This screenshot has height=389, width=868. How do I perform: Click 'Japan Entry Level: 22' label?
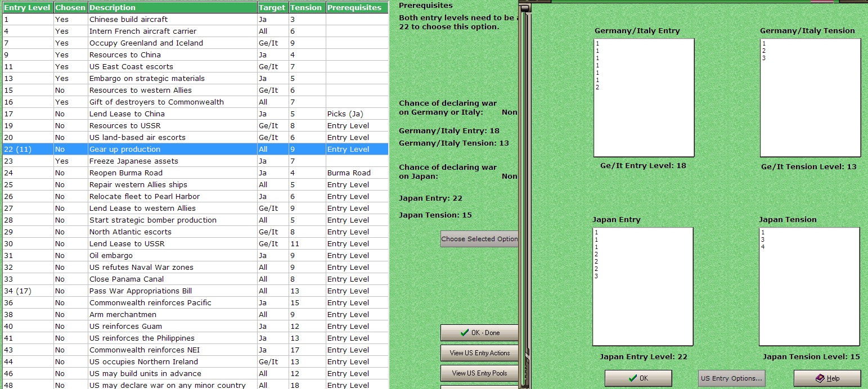tap(643, 357)
